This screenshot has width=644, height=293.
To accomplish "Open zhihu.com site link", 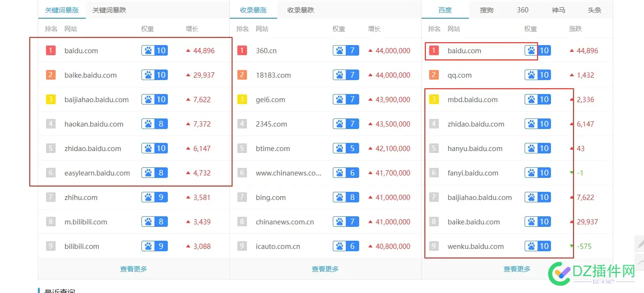I will 81,198.
